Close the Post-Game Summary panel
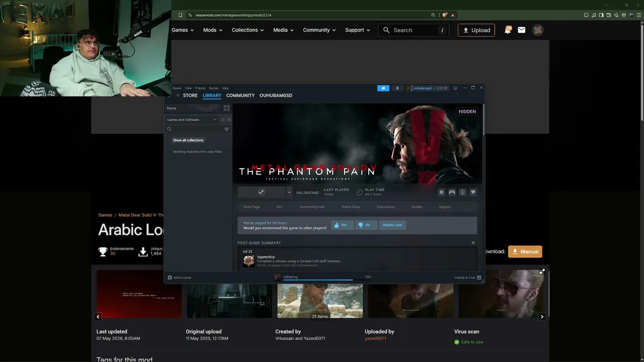Screen dimensions: 644x362 point(473,243)
